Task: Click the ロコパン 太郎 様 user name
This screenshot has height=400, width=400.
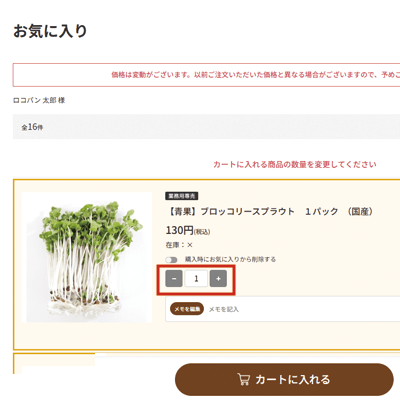Action: pos(39,100)
